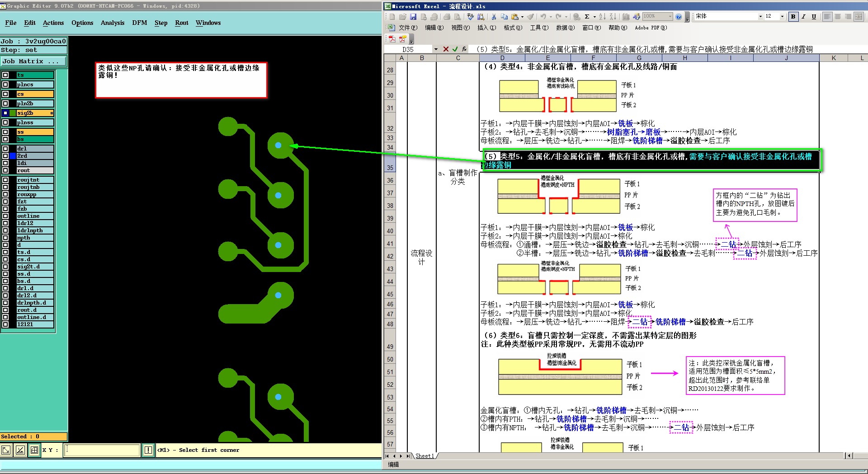
Task: Open the Chart Wizard icon
Action: coord(626,17)
